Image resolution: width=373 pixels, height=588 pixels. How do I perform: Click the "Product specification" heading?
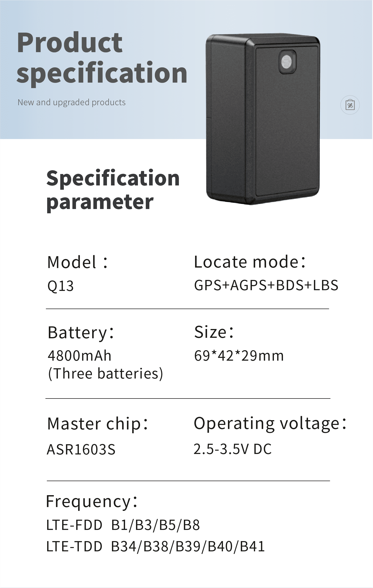(x=102, y=58)
